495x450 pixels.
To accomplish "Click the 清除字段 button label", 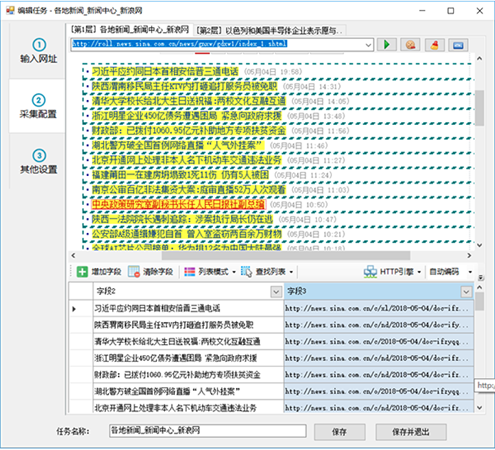I will click(x=158, y=272).
